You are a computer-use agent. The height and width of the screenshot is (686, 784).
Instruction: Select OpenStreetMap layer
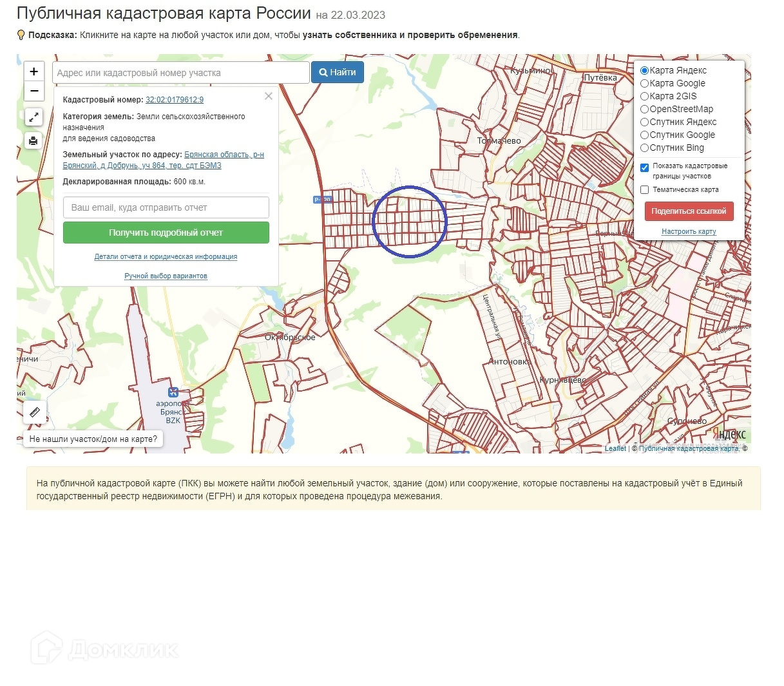645,110
